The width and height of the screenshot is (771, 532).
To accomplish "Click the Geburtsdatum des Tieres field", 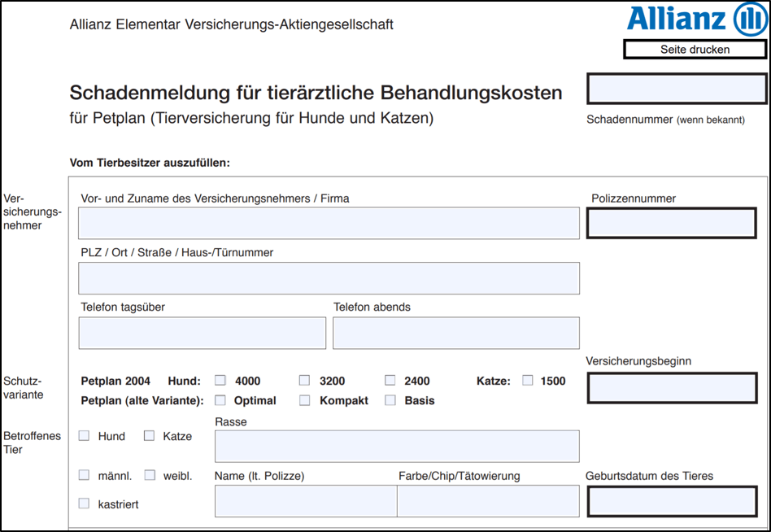I will [x=672, y=502].
